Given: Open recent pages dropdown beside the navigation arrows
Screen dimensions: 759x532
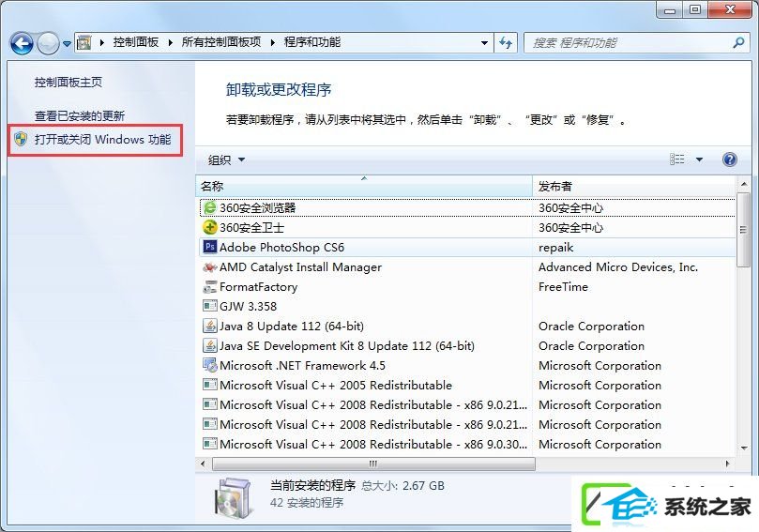Looking at the screenshot, I should tap(67, 43).
